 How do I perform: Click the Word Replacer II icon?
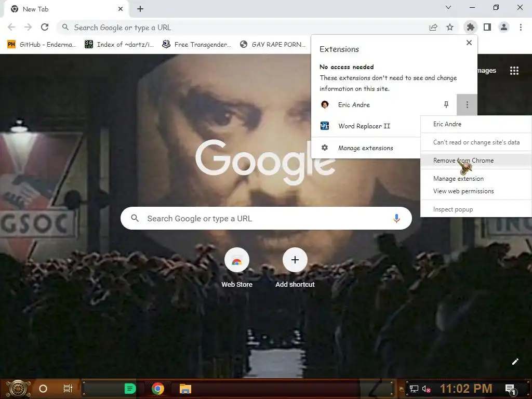(x=325, y=126)
